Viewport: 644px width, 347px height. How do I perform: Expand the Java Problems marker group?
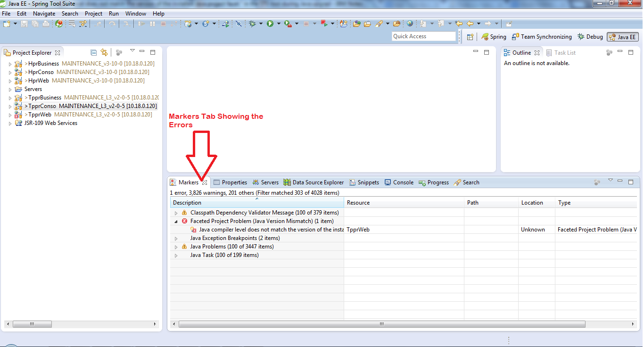point(175,246)
